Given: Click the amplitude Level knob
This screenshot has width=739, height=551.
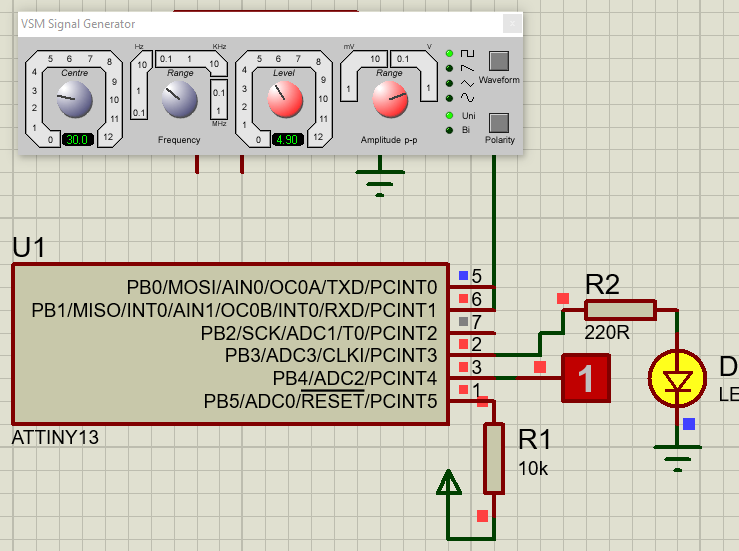Looking at the screenshot, I should [285, 98].
